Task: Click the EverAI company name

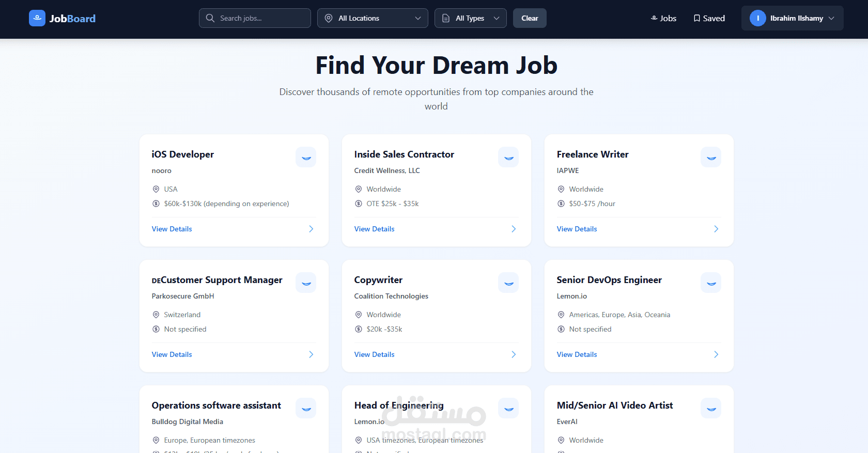Action: click(x=567, y=421)
